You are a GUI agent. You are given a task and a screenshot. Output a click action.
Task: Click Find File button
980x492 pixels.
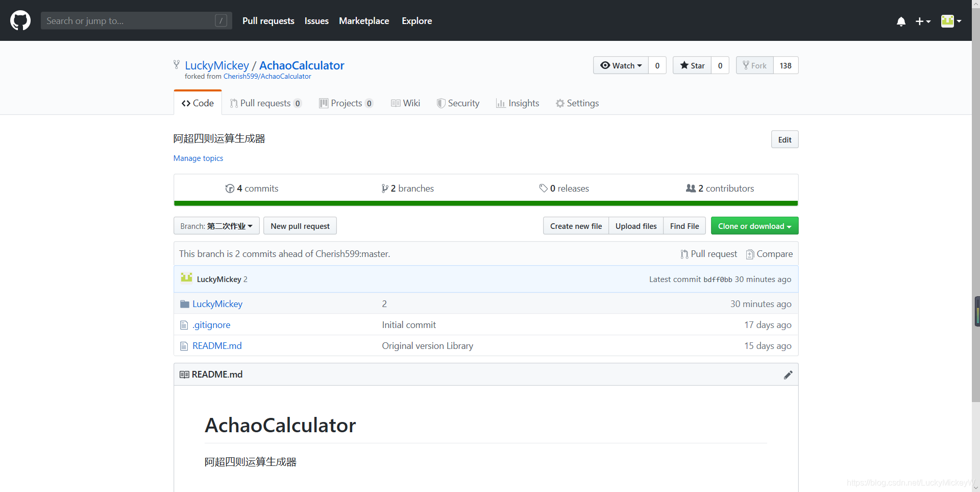(684, 226)
